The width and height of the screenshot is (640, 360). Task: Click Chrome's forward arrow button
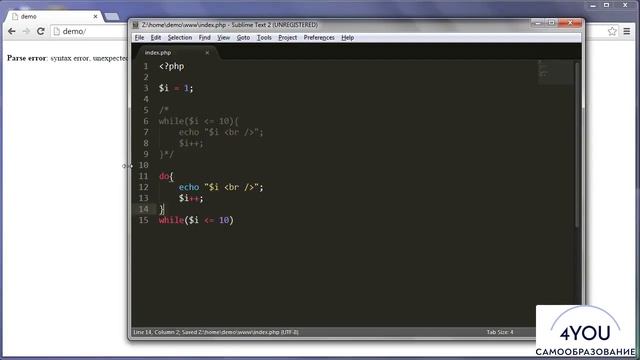coord(26,31)
